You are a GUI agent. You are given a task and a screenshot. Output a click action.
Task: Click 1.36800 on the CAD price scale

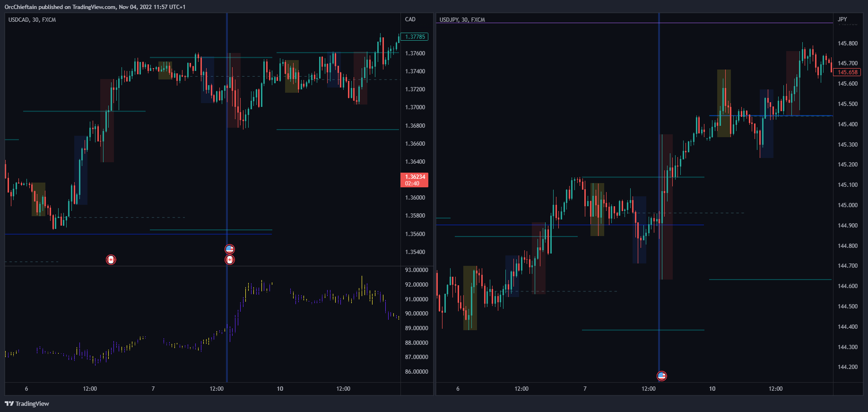pyautogui.click(x=415, y=126)
